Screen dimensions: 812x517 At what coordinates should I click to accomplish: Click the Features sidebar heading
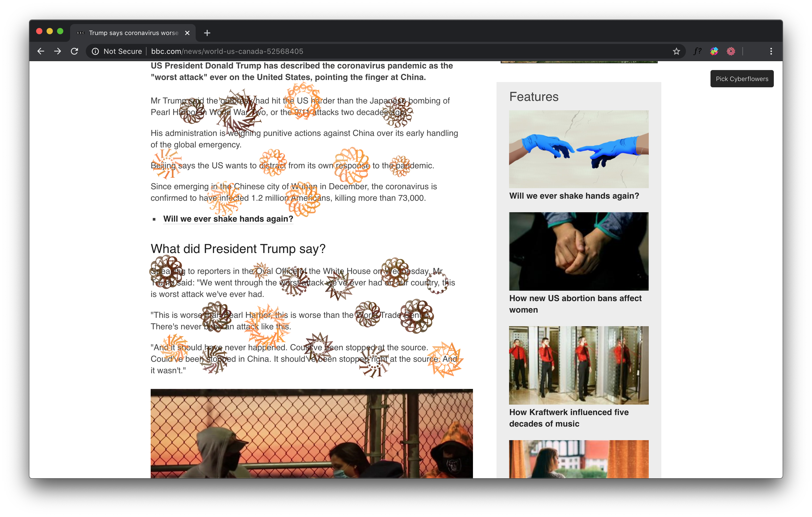534,97
